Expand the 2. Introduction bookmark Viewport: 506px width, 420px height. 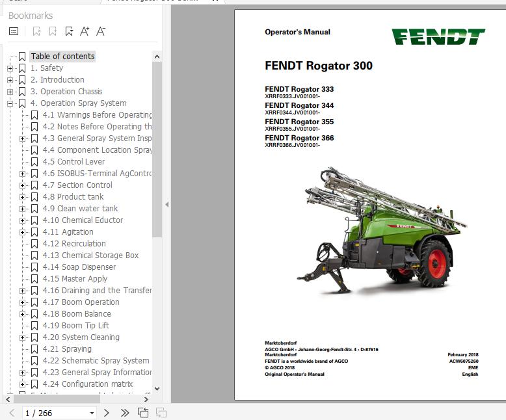[10, 80]
